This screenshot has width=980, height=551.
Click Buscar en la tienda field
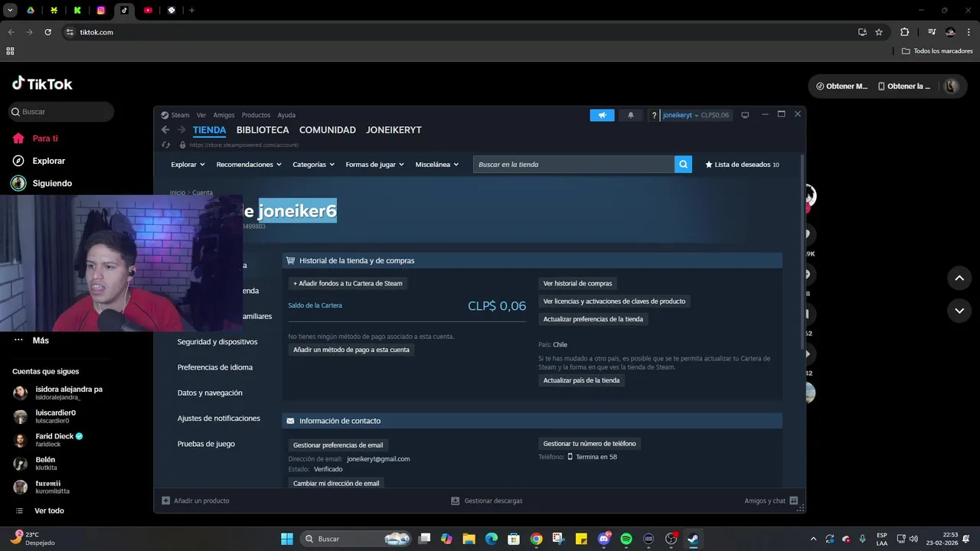point(573,165)
